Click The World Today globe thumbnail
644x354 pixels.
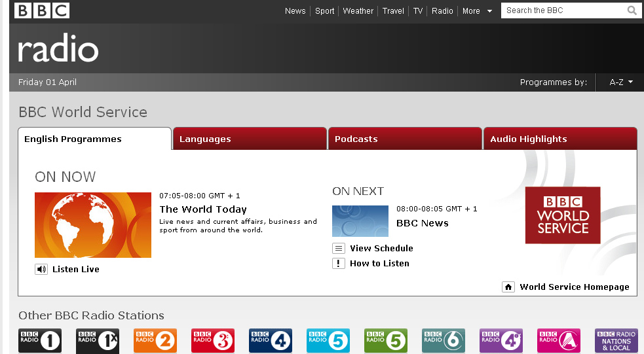coord(93,225)
